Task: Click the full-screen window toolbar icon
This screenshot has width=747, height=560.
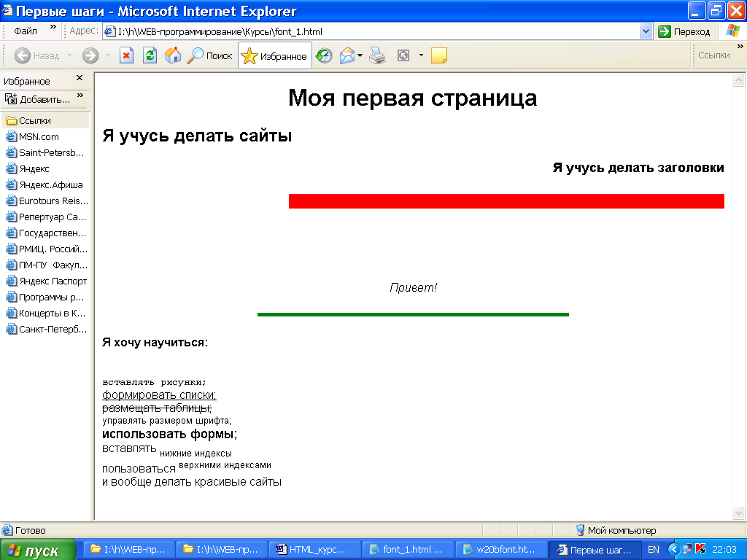Action: point(403,55)
